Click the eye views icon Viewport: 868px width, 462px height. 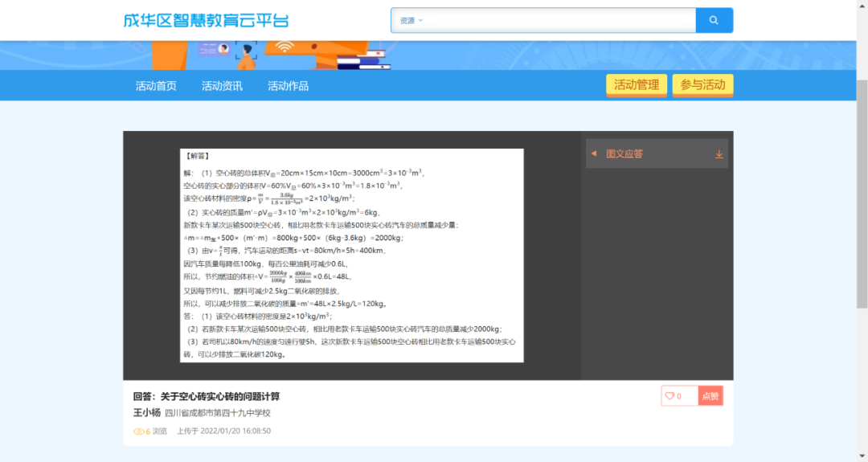(138, 431)
